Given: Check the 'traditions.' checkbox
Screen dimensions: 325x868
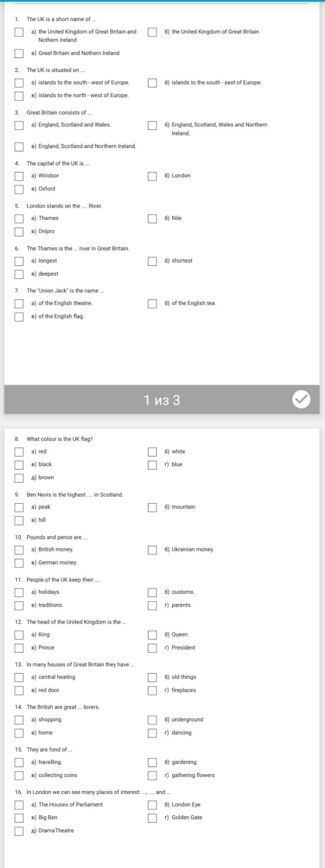Looking at the screenshot, I should tap(19, 606).
